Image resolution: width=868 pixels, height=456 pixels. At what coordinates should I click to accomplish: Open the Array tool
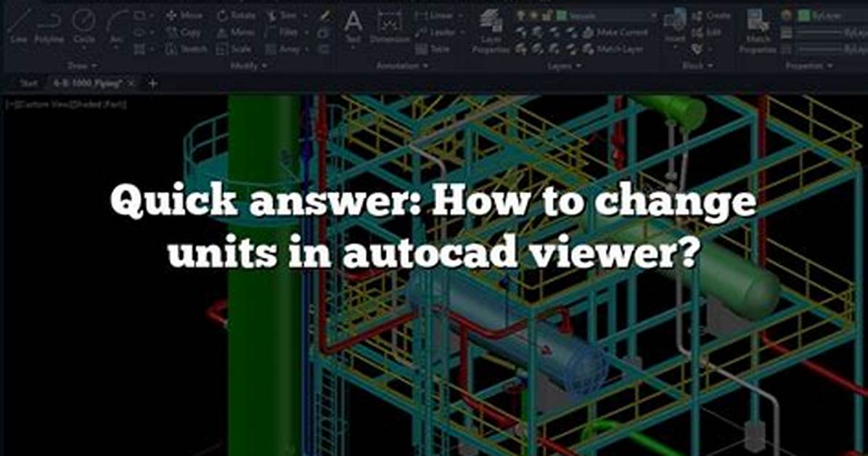coord(284,49)
